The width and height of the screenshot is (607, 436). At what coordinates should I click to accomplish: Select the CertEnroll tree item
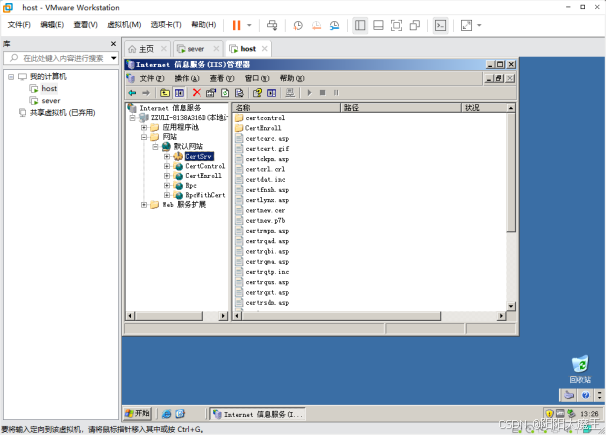[203, 176]
